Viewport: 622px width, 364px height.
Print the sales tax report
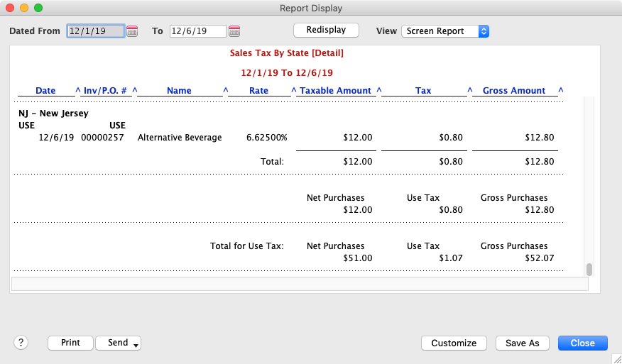point(70,343)
